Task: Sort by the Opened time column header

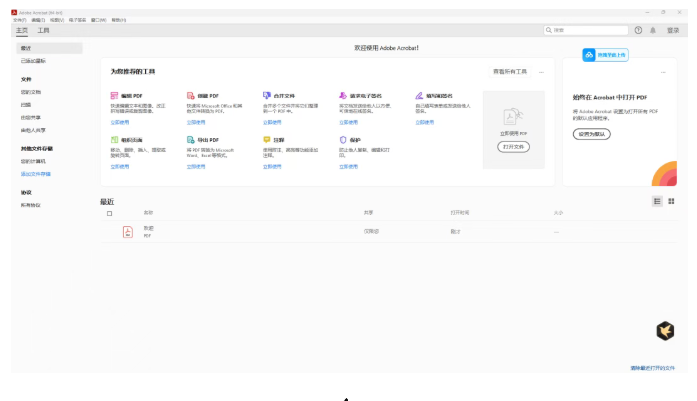Action: pyautogui.click(x=460, y=213)
